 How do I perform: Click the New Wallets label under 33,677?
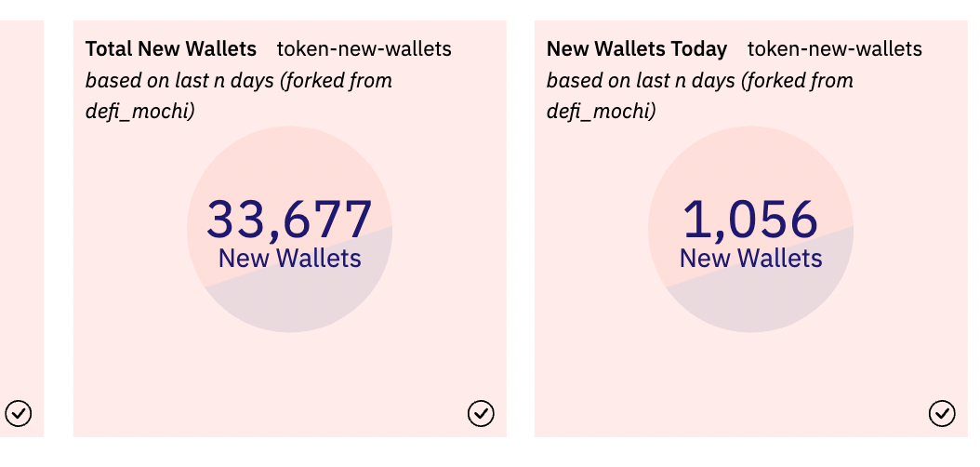click(289, 259)
